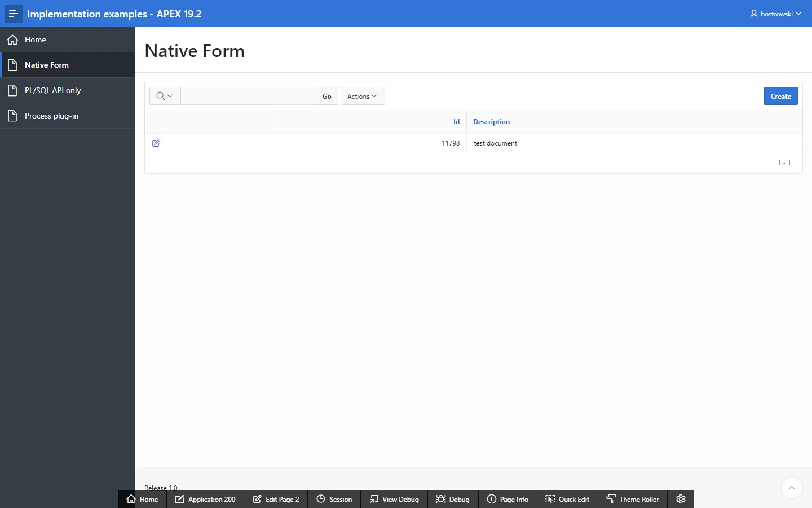Open developer toolbar settings gear
Viewport: 812px width, 508px height.
pyautogui.click(x=681, y=499)
